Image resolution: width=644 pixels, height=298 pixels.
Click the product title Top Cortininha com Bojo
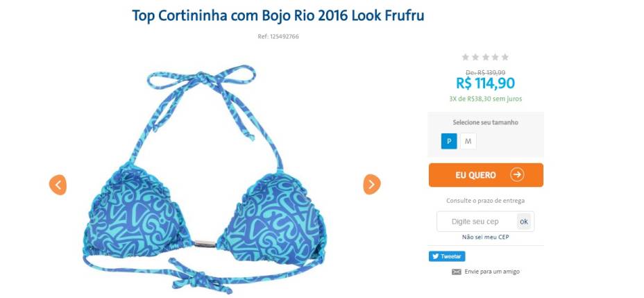click(278, 15)
